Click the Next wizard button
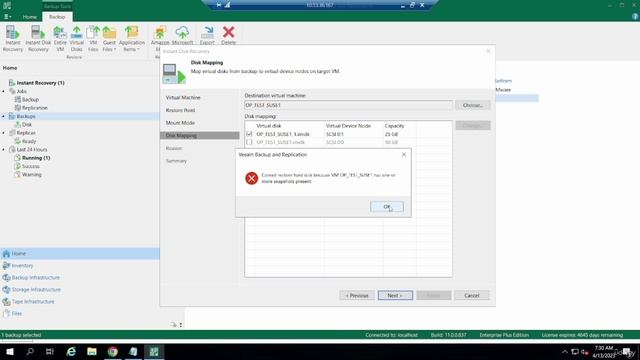The height and width of the screenshot is (360, 640). click(395, 296)
